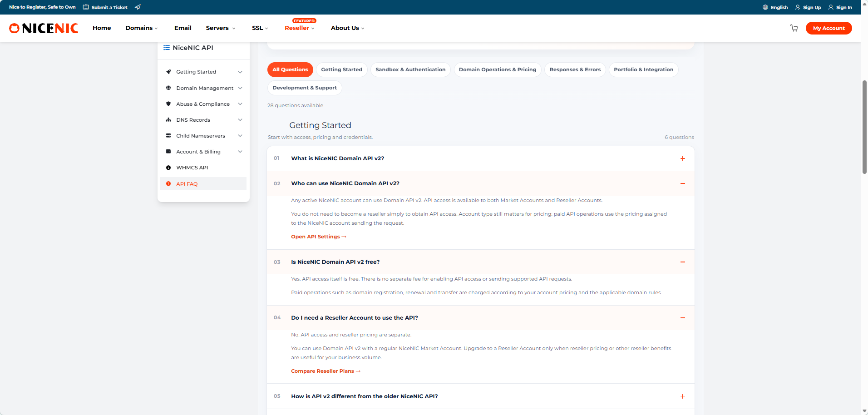
Task: Open the shopping cart icon
Action: point(794,28)
